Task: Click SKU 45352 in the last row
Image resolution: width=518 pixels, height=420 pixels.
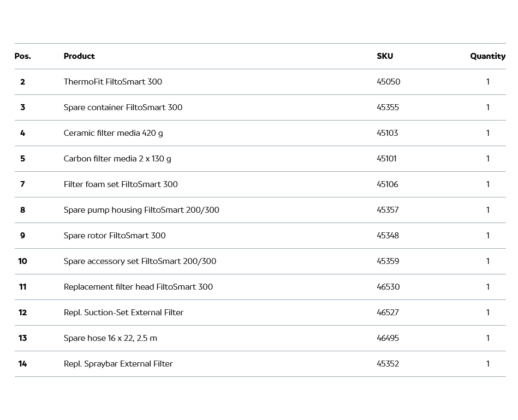Action: click(388, 364)
